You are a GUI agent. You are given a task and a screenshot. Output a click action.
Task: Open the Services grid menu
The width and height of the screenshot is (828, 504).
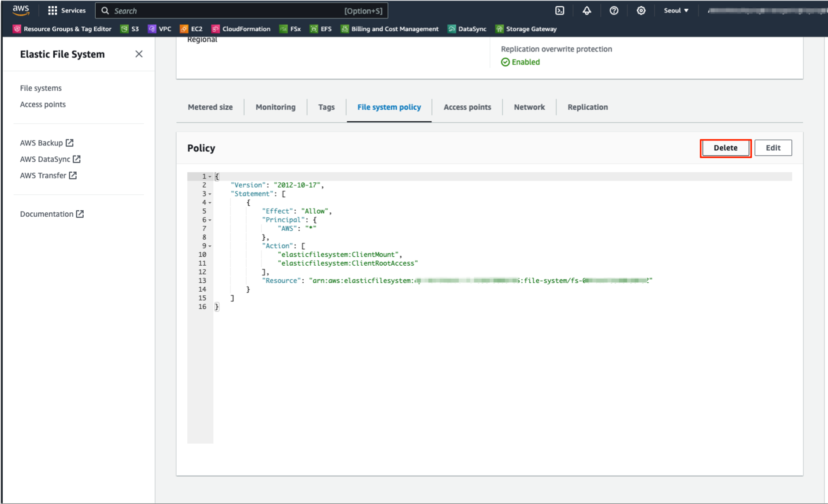pyautogui.click(x=67, y=11)
